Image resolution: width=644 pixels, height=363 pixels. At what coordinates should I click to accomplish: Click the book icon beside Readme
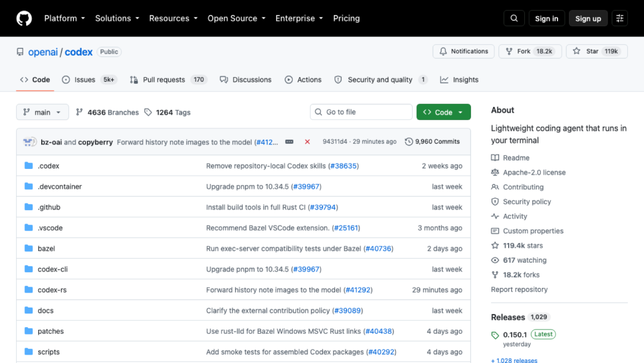pyautogui.click(x=495, y=158)
